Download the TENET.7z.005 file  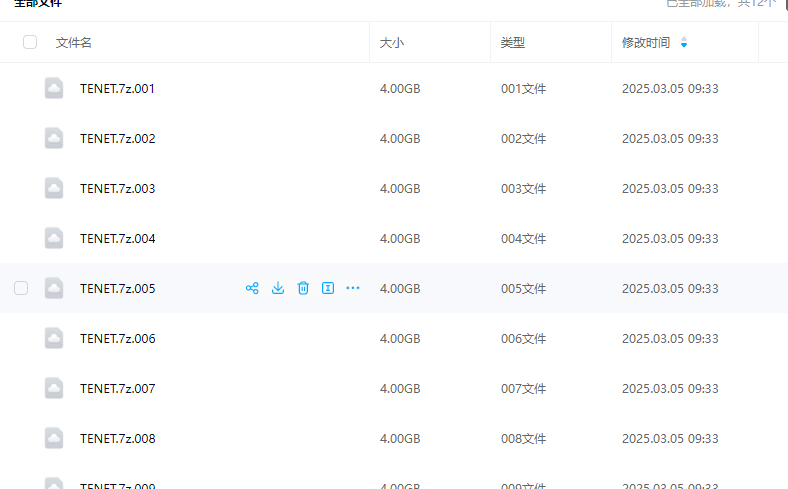click(278, 288)
